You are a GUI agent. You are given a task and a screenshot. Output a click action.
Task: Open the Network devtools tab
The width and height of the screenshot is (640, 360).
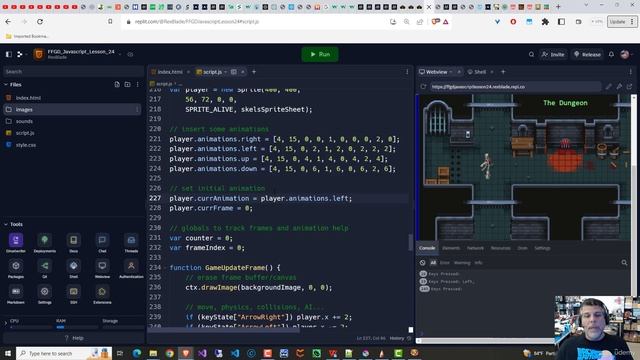(475, 248)
